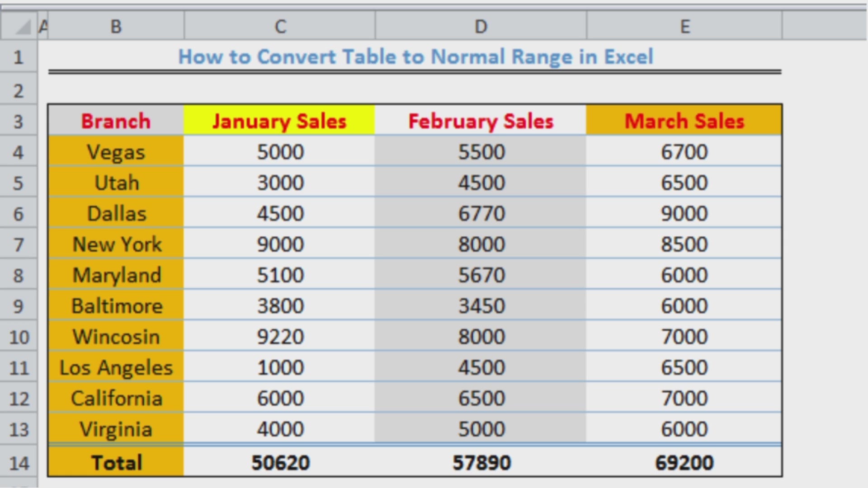This screenshot has height=488, width=868.
Task: Select March total cell 69200
Action: [x=684, y=462]
